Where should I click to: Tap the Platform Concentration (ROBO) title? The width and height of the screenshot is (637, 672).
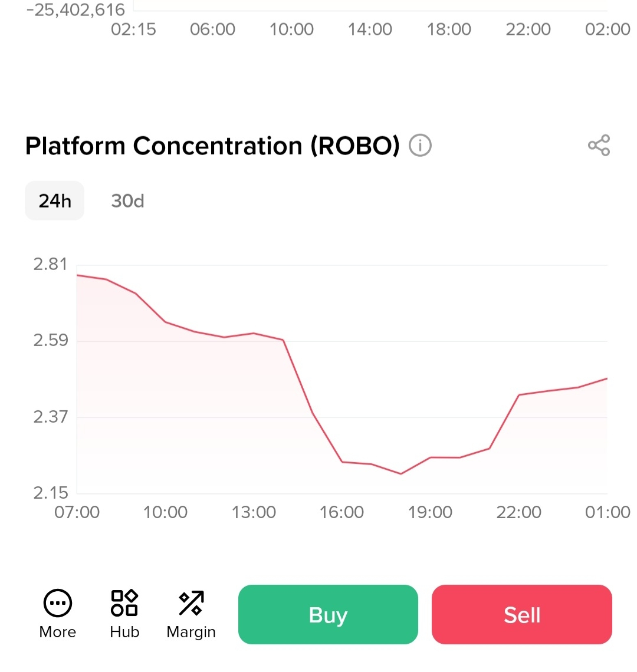[212, 146]
